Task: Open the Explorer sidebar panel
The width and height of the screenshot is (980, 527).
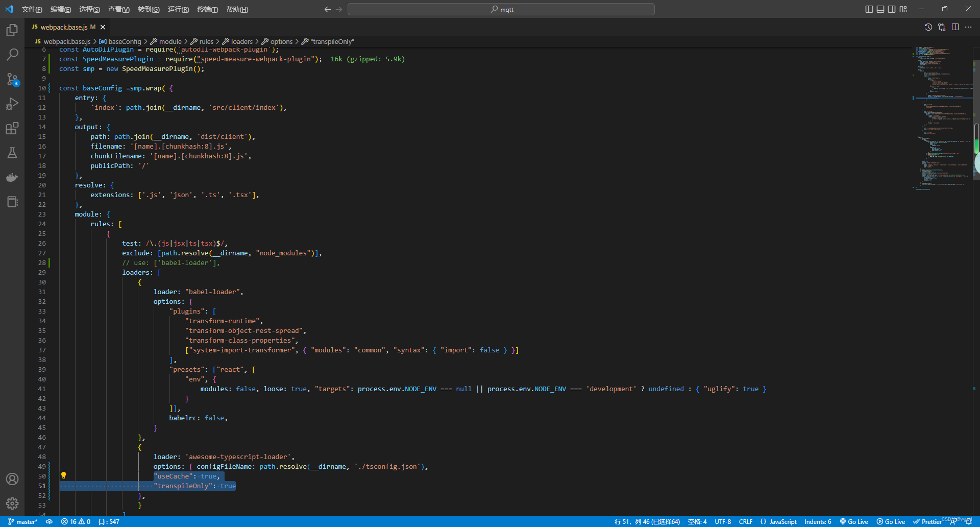Action: click(x=12, y=30)
